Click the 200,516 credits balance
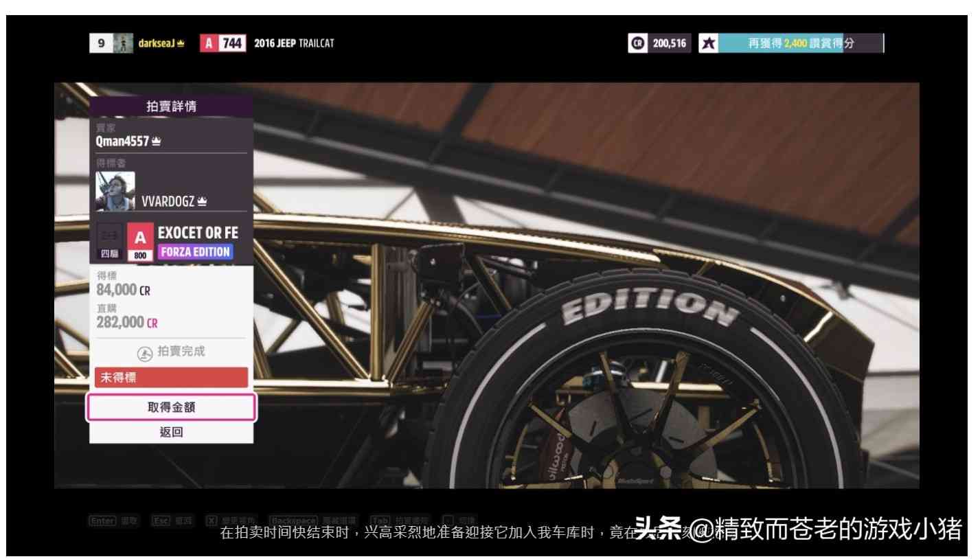 [x=669, y=43]
